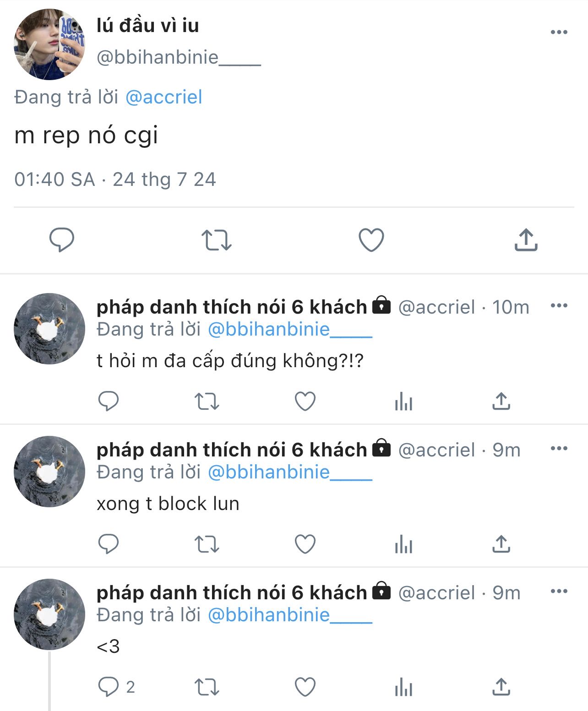588x711 pixels.
Task: Open the '<3' reply comments with 2 replies
Action: pos(109,687)
